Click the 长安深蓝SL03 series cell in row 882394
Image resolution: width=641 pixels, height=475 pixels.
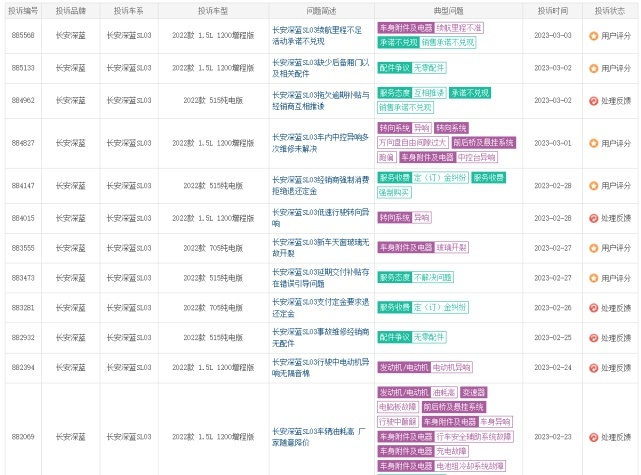coord(129,367)
